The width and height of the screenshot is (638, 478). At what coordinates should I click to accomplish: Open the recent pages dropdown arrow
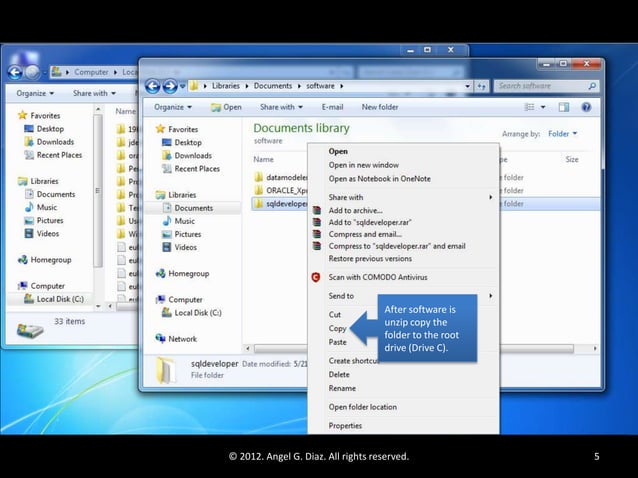pyautogui.click(x=183, y=86)
